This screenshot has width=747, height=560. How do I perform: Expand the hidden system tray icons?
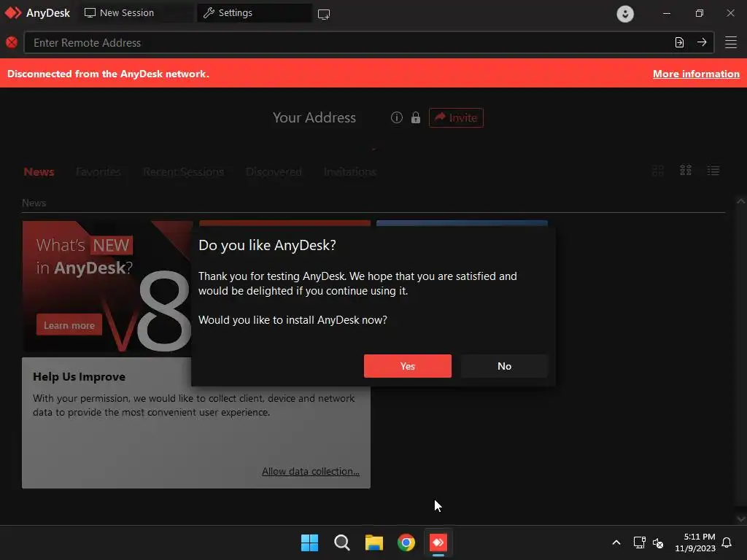(616, 542)
